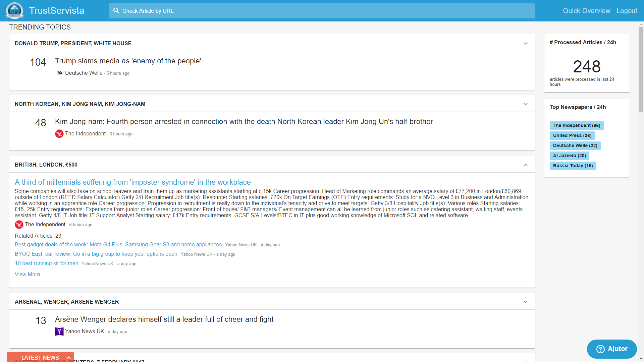Click the Check Article by URL field

[x=322, y=11]
